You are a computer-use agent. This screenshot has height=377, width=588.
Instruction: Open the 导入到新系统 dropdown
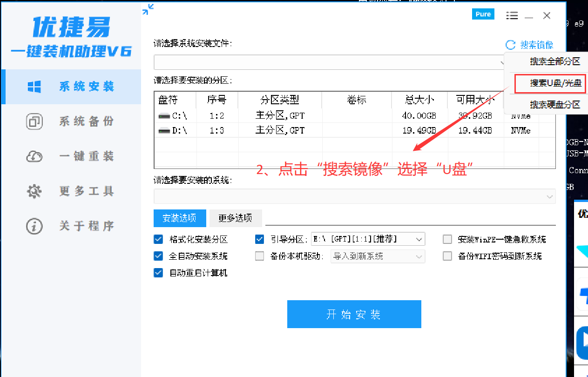click(x=378, y=256)
